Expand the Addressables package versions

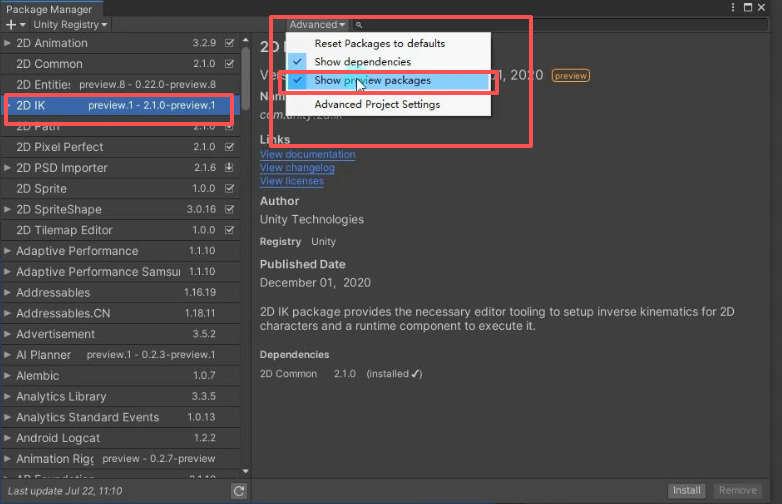pyautogui.click(x=7, y=293)
